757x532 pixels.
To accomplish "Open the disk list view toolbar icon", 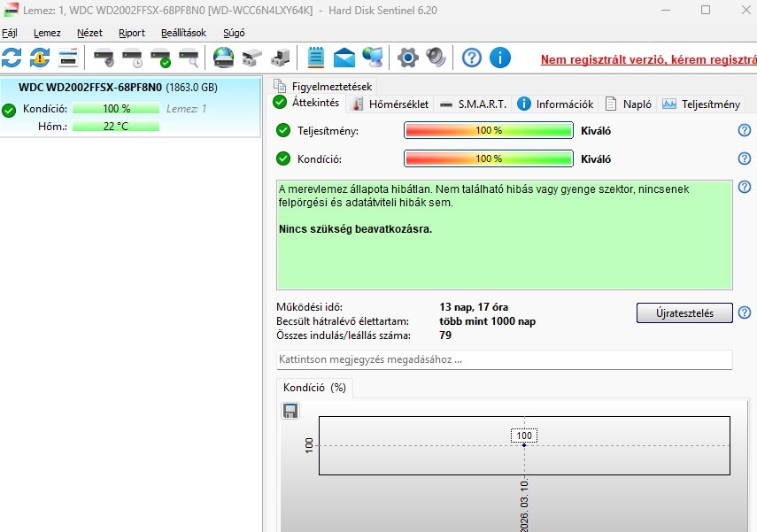I will coord(68,58).
